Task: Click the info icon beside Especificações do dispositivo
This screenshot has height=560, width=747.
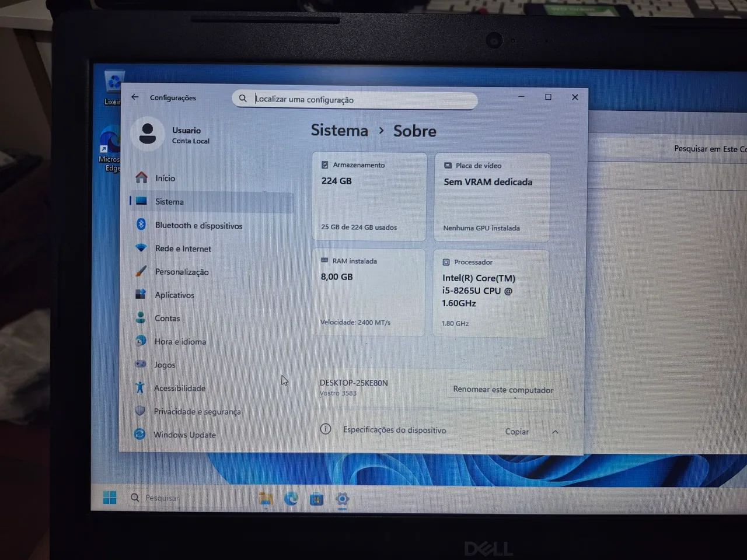Action: (x=326, y=429)
